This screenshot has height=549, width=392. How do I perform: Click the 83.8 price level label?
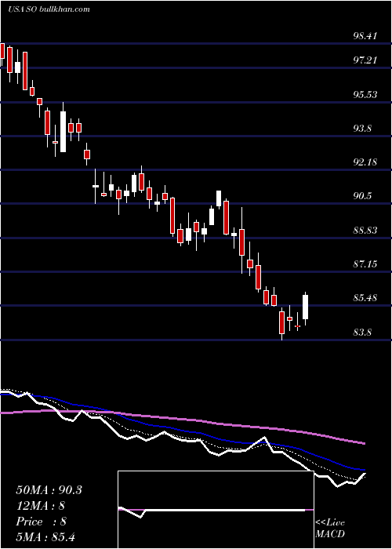[362, 333]
